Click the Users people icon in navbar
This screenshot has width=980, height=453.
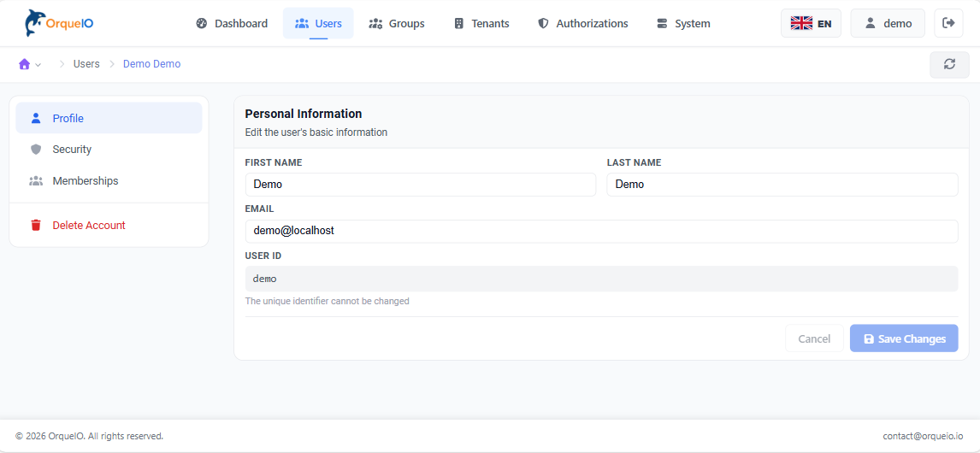click(302, 24)
